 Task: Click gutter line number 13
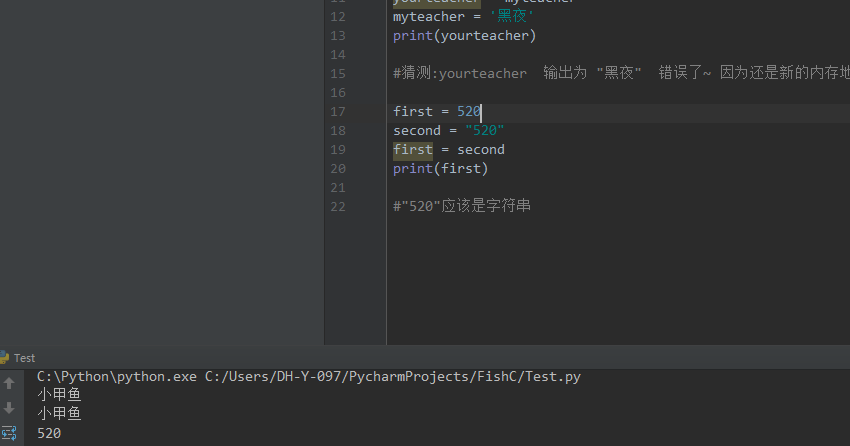[338, 36]
